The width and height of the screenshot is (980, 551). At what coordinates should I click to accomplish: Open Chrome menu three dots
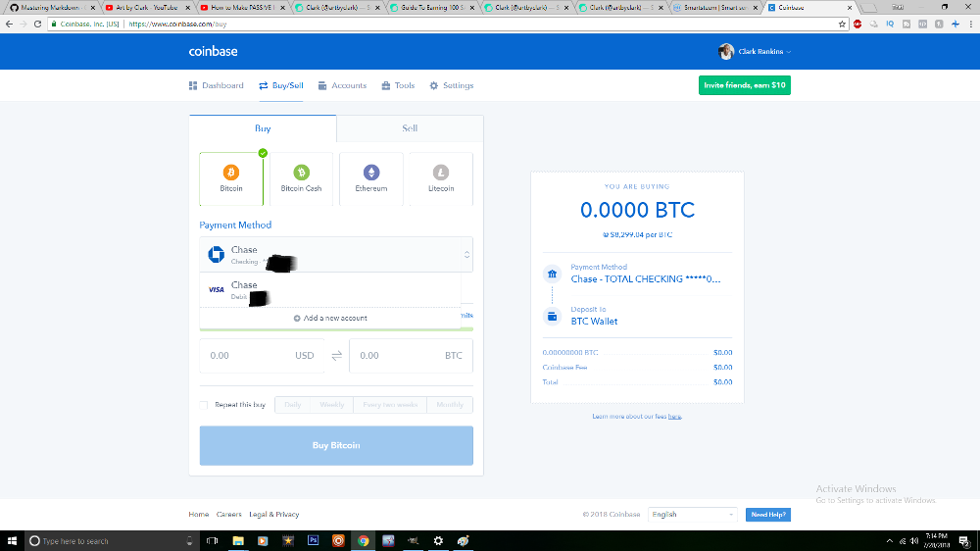point(971,24)
